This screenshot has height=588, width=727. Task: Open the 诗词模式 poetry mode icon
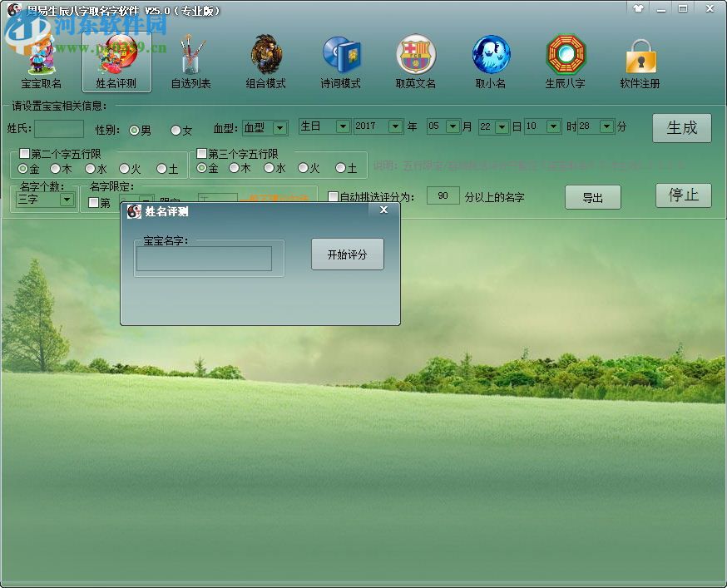tap(341, 62)
